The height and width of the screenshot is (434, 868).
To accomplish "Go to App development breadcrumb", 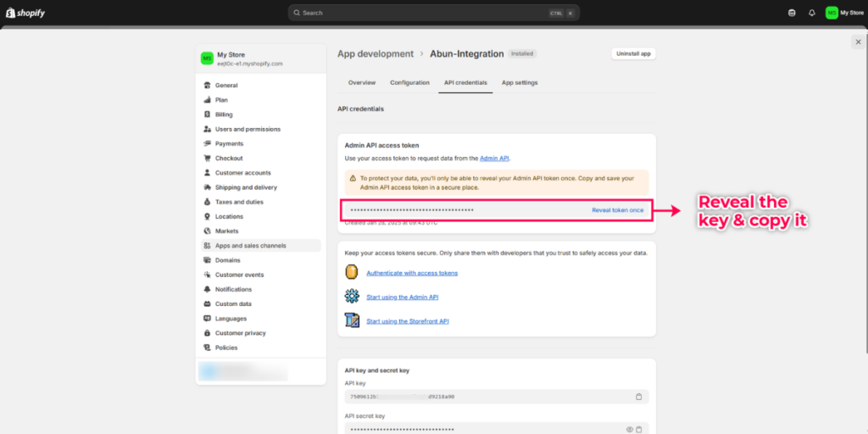I will (376, 53).
